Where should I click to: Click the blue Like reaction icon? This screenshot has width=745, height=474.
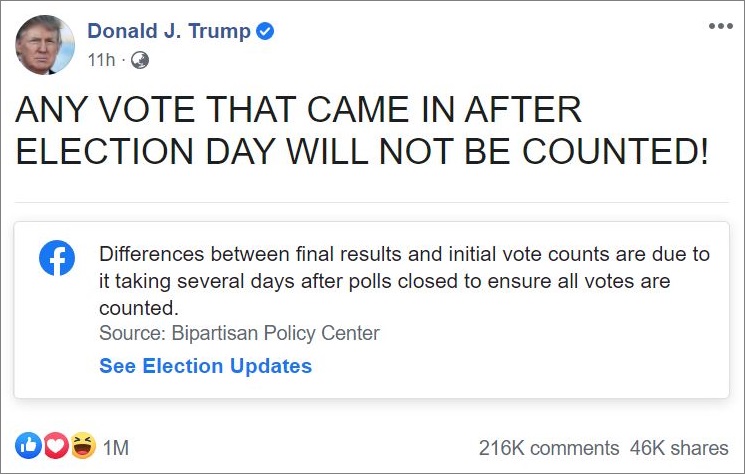(29, 446)
